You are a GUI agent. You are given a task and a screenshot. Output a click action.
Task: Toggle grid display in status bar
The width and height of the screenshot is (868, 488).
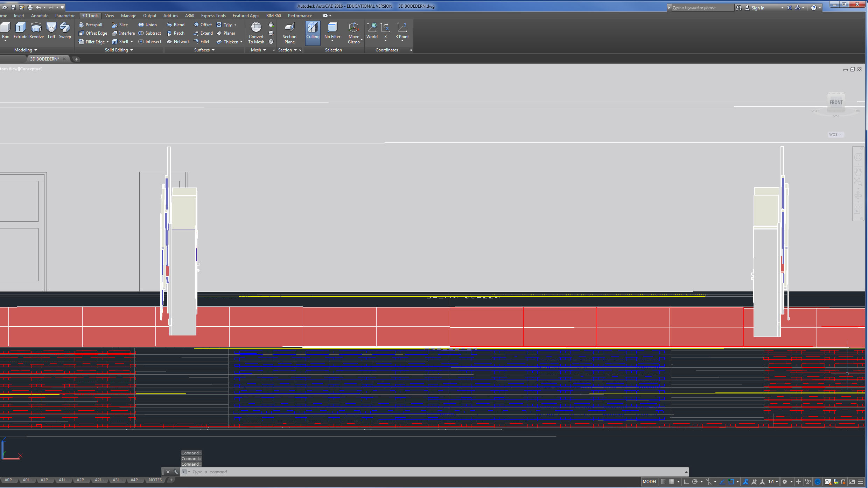coord(663,482)
